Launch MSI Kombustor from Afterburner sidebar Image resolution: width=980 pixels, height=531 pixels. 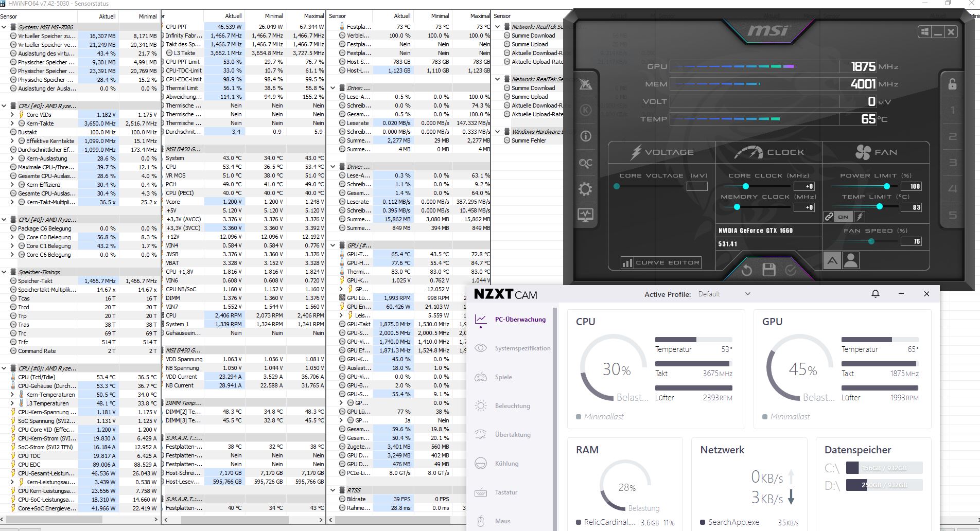coord(586,84)
